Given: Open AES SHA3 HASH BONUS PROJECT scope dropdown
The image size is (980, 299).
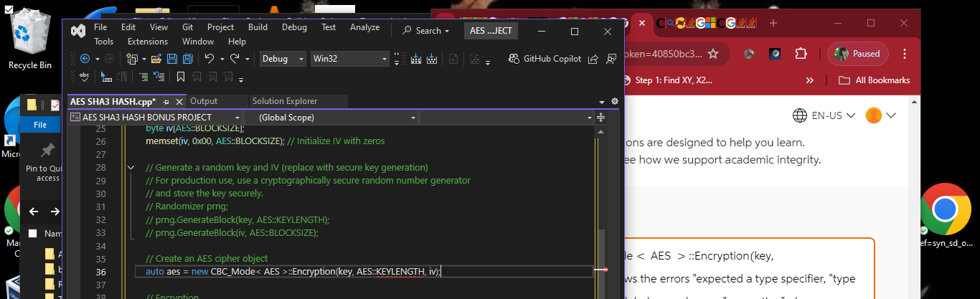Looking at the screenshot, I should click(x=155, y=117).
